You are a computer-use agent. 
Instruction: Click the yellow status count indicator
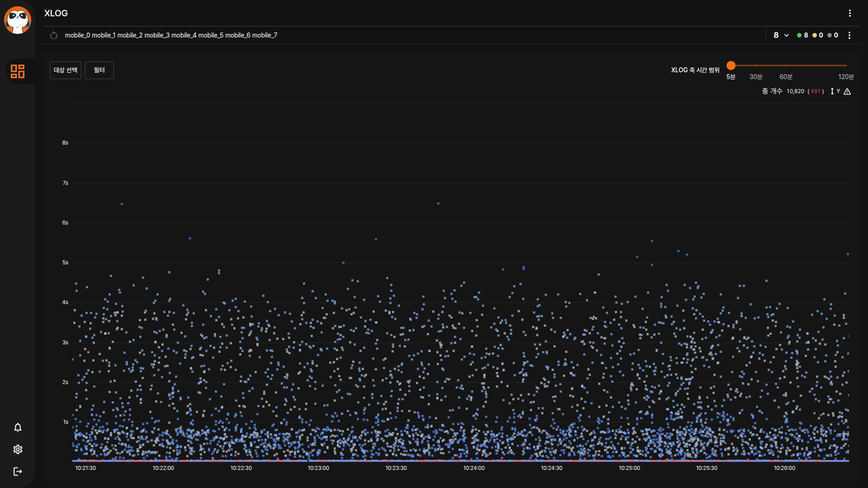[817, 35]
